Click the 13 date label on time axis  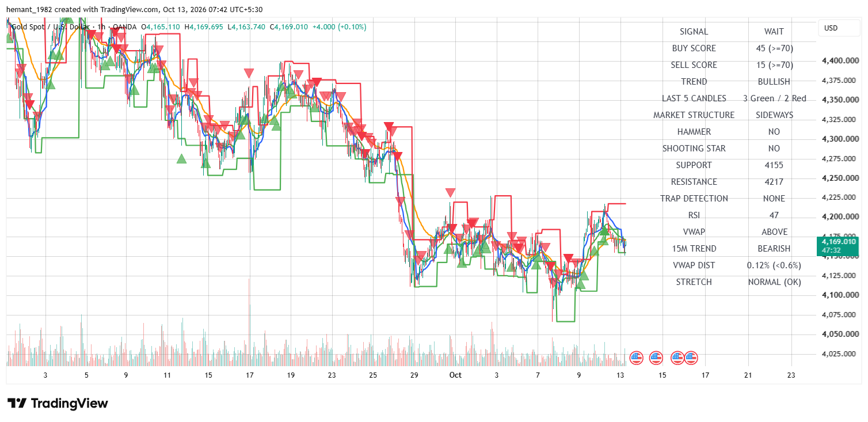coord(620,375)
